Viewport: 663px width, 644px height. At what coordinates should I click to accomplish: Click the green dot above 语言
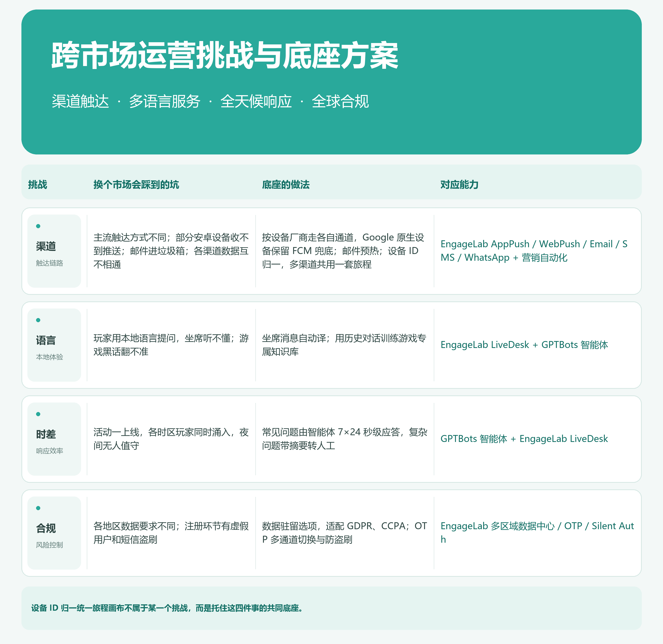click(38, 320)
